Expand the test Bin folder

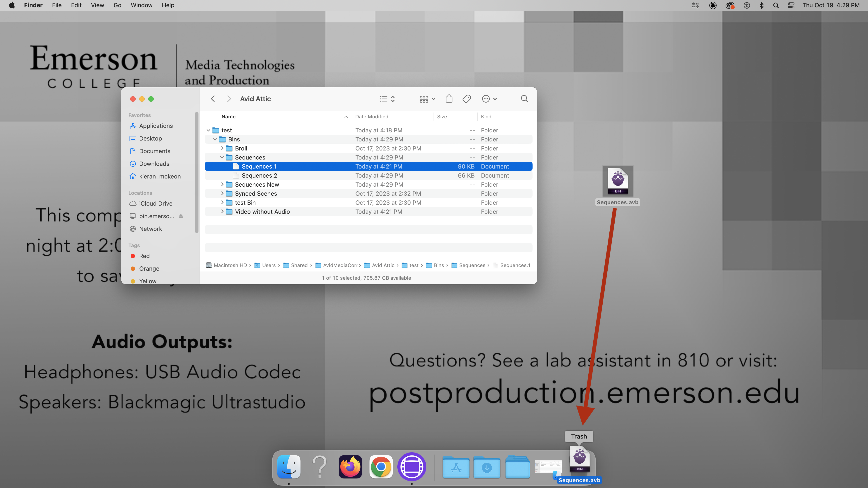click(x=222, y=202)
